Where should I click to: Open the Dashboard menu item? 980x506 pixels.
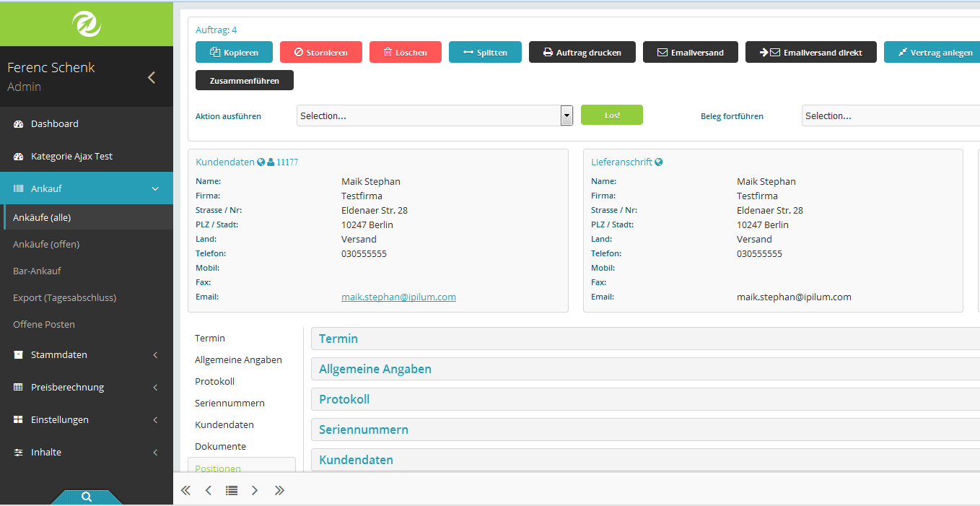click(x=87, y=123)
